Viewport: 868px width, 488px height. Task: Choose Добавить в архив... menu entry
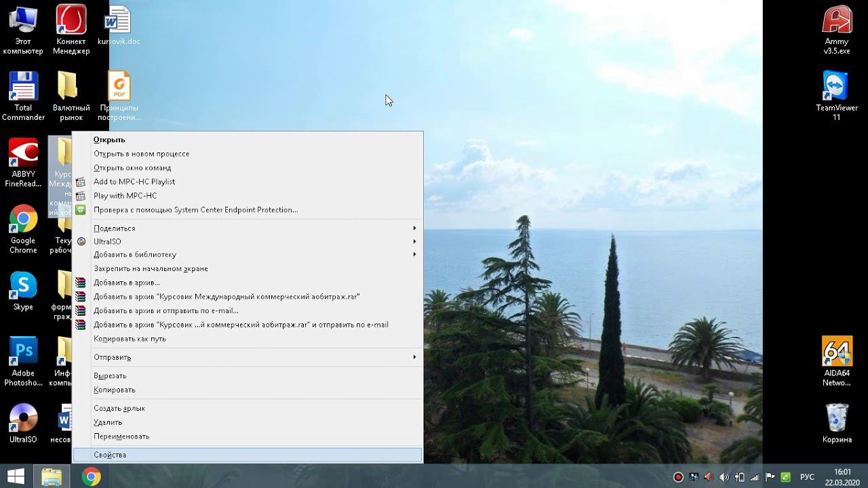(x=248, y=283)
